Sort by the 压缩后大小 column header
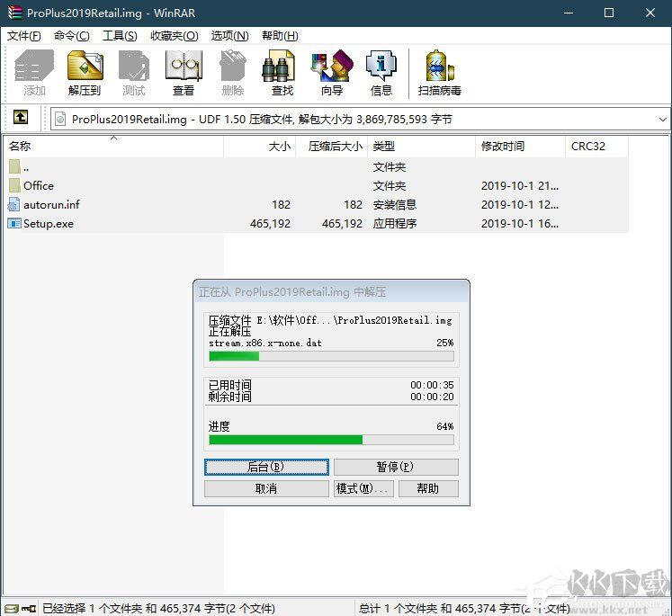Viewport: 672px width, 616px height. tap(332, 146)
